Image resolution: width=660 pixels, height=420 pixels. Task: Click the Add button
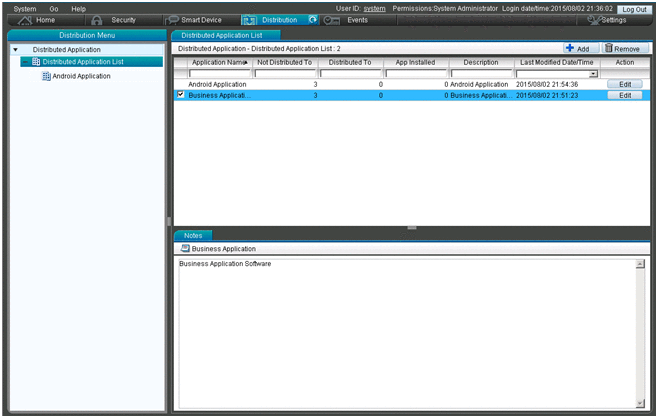pyautogui.click(x=576, y=48)
